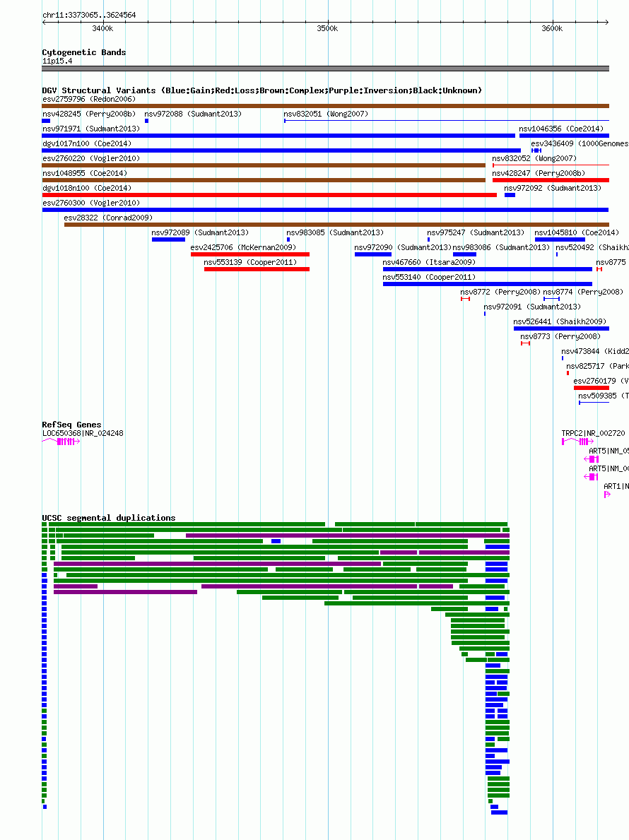Open the nsv526441 (Shaikh2009) label
This screenshot has height=840, width=629.
560,322
